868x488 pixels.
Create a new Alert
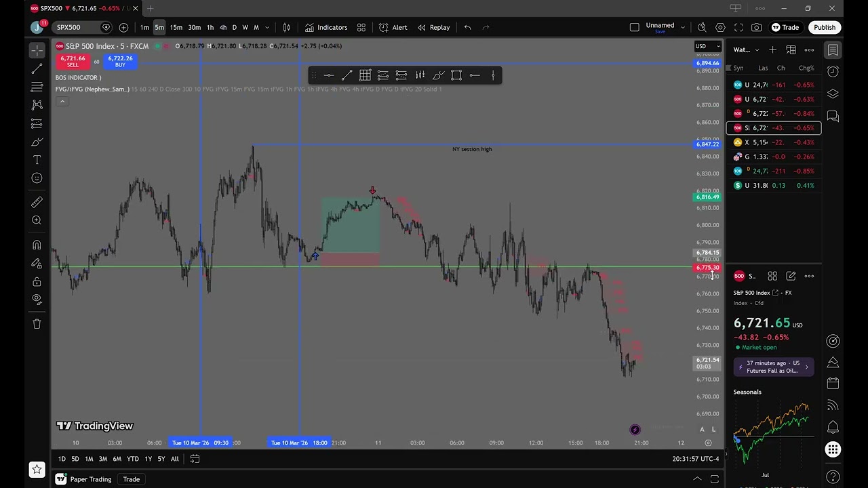pos(393,28)
